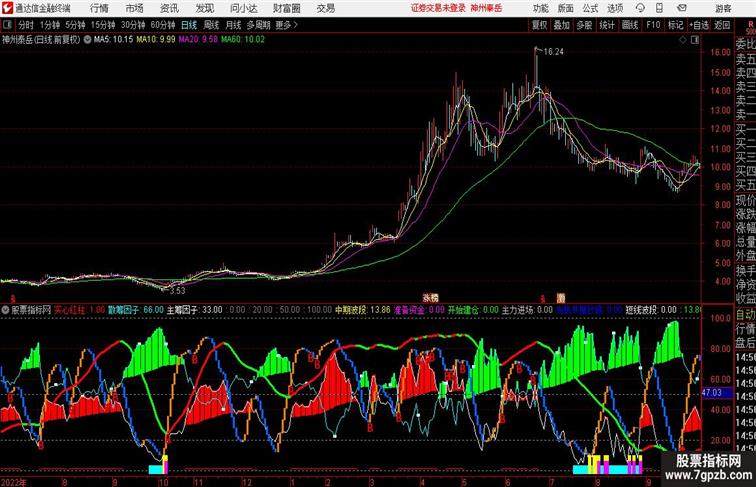This screenshot has width=756, height=487.
Task: Click the MA60: 10.02 label
Action: pos(243,40)
